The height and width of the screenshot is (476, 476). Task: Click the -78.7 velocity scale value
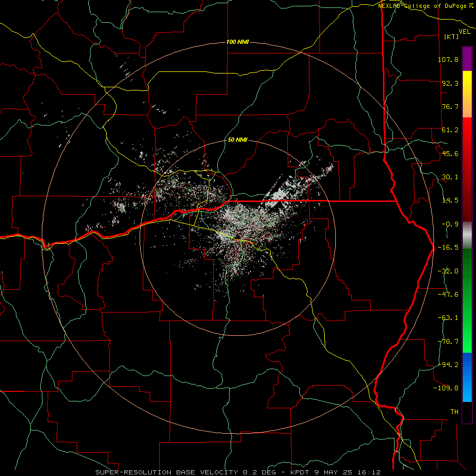coord(448,342)
